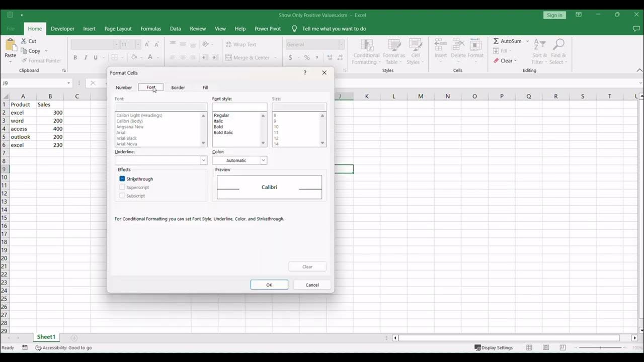Screen dimensions: 644x362
Task: Select cell containing outlook
Action: (x=23, y=137)
